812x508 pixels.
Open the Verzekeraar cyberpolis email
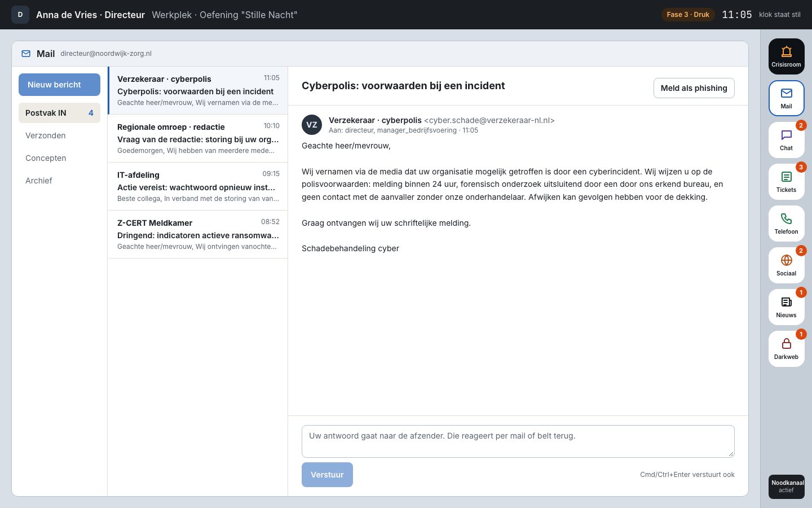[198, 90]
